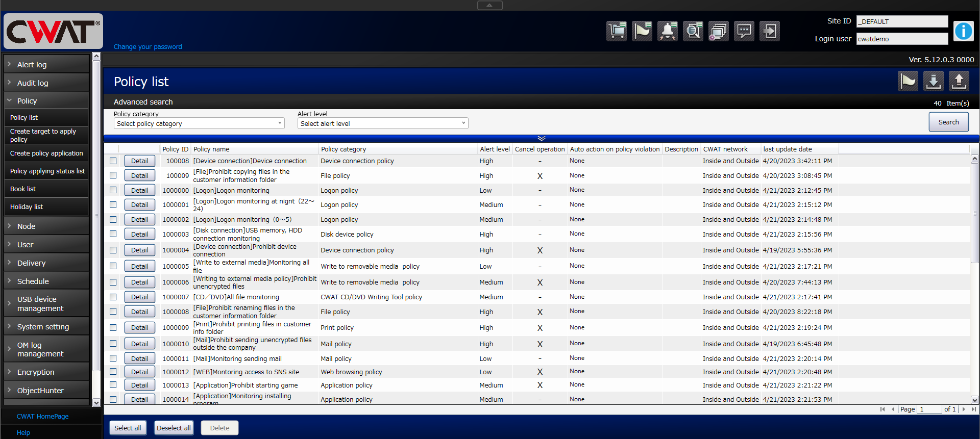Expand the ObjectHunter menu

46,391
